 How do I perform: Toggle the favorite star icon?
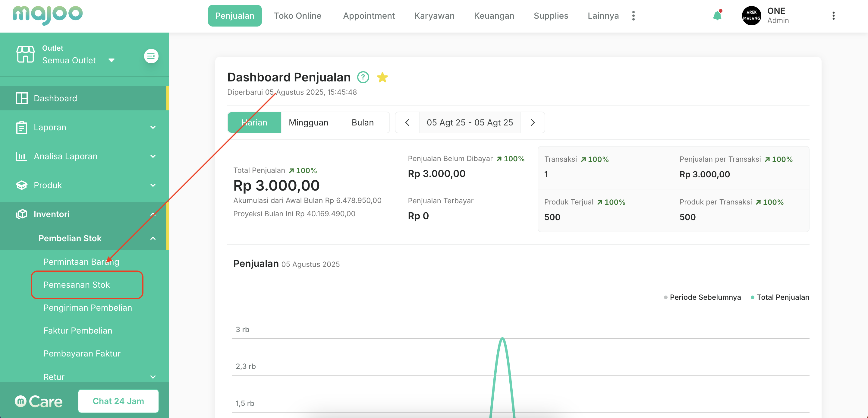[x=382, y=77]
